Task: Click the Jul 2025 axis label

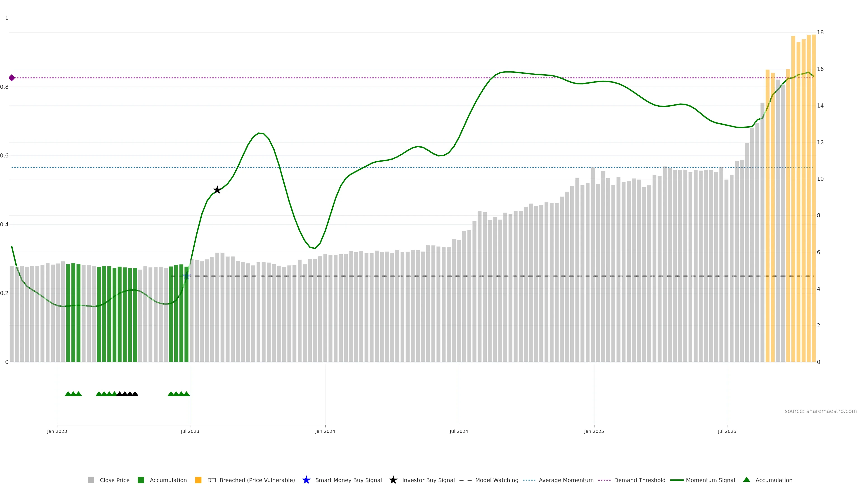Action: click(x=727, y=431)
